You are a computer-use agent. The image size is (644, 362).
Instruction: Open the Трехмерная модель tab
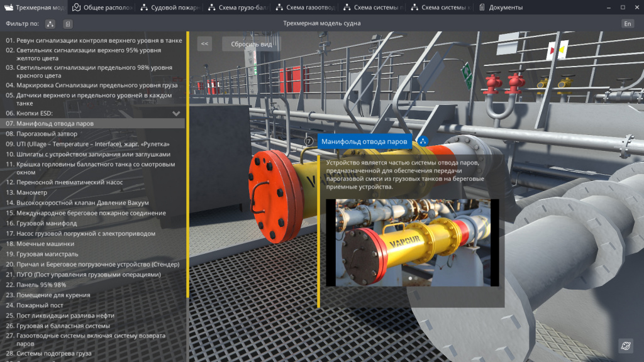[35, 8]
